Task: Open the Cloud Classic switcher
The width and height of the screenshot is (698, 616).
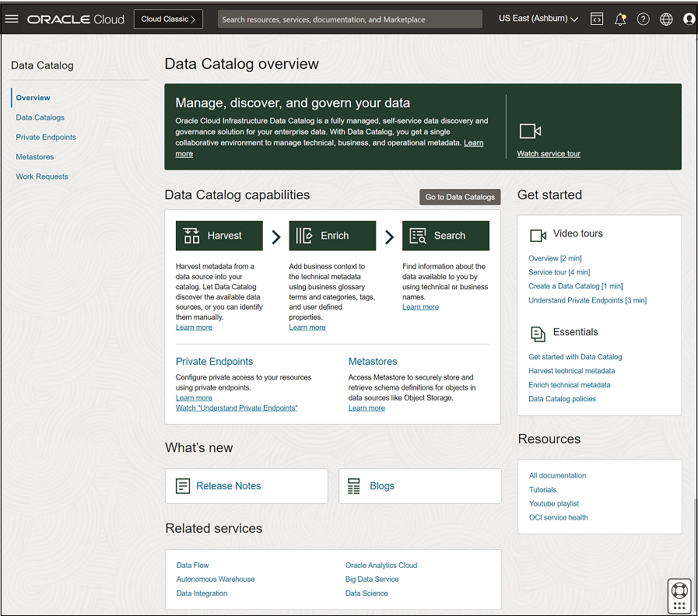Action: click(x=168, y=18)
